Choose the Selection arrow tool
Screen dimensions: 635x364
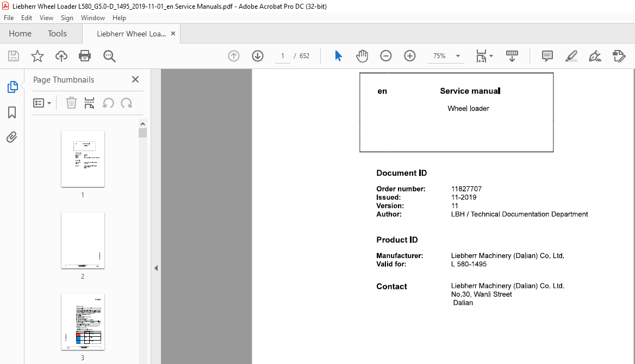[338, 56]
